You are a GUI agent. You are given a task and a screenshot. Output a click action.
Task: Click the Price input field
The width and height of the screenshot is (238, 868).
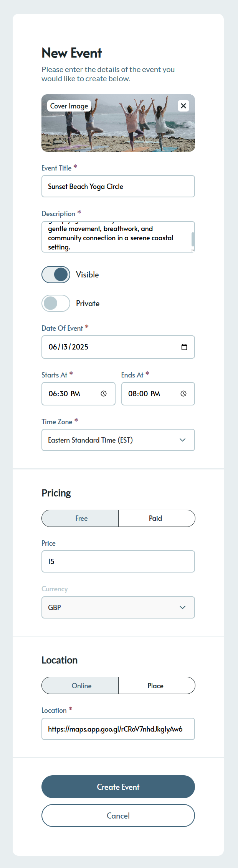[x=118, y=561]
